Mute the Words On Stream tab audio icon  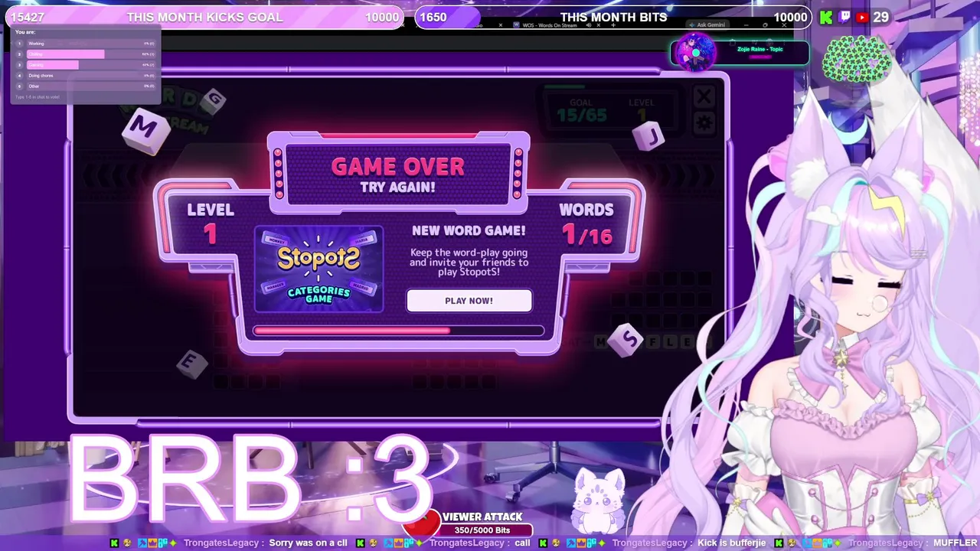(588, 25)
